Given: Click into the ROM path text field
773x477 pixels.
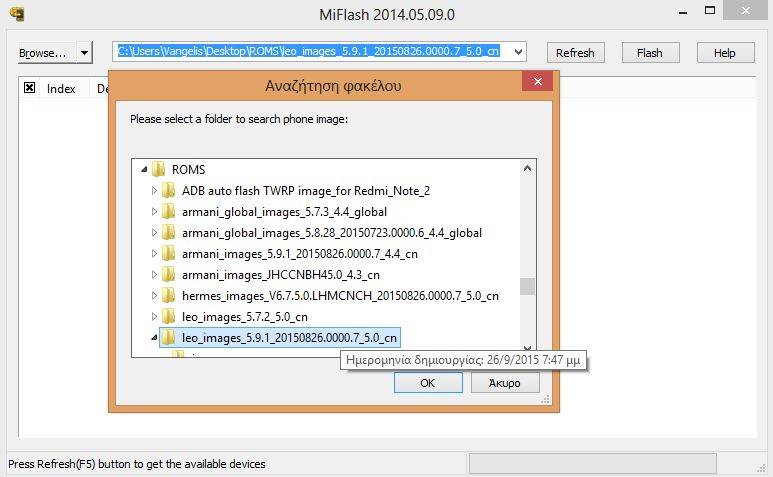Looking at the screenshot, I should click(312, 51).
